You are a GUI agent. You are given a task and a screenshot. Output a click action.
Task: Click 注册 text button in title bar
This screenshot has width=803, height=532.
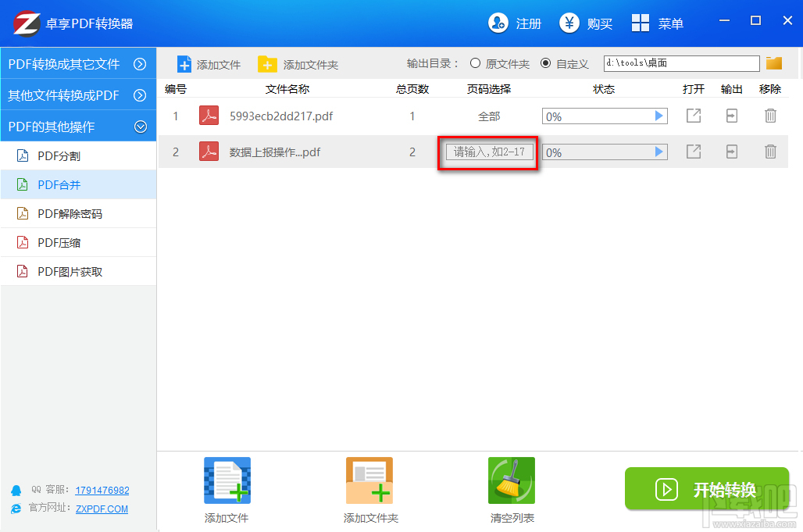pyautogui.click(x=529, y=23)
